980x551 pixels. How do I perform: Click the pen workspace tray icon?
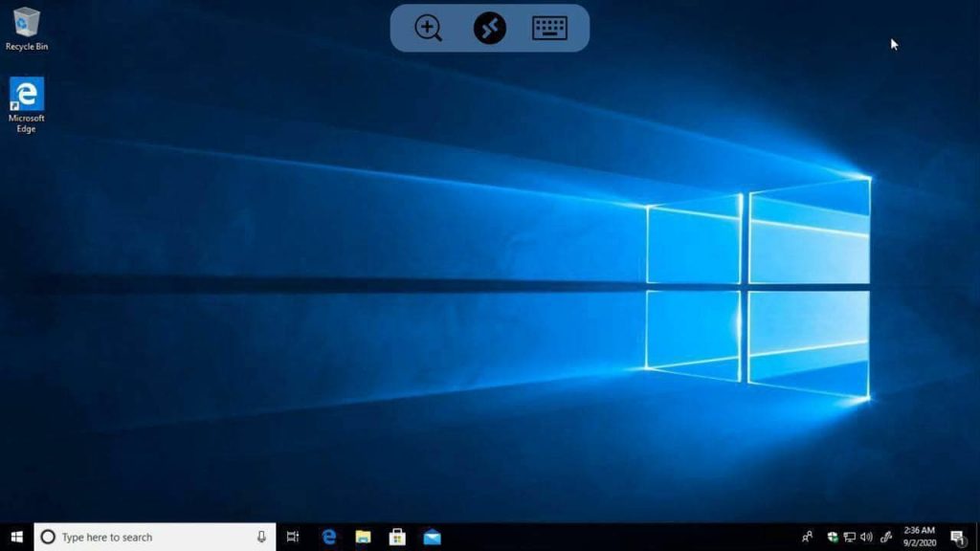886,537
